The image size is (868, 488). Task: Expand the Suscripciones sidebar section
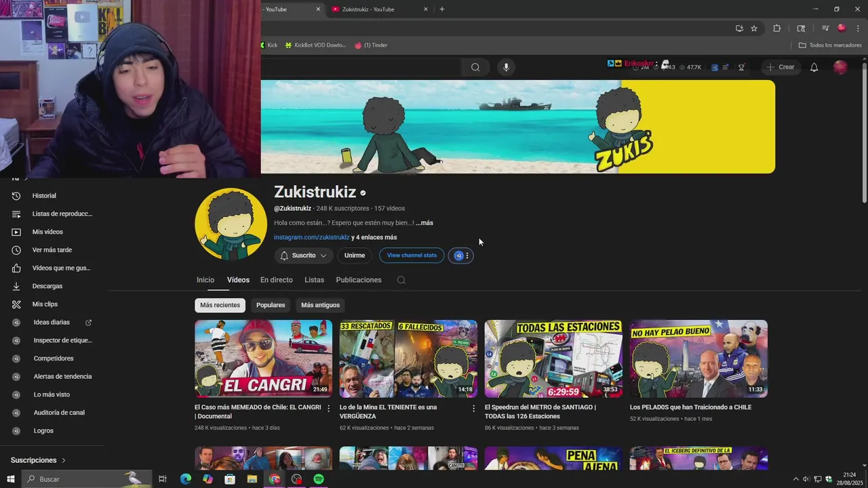click(x=38, y=460)
